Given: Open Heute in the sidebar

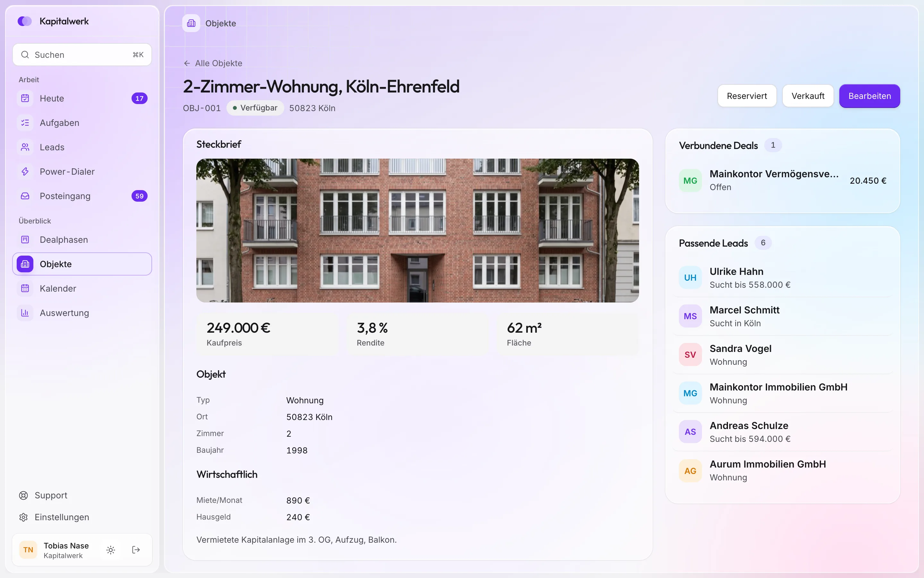Looking at the screenshot, I should pyautogui.click(x=82, y=98).
